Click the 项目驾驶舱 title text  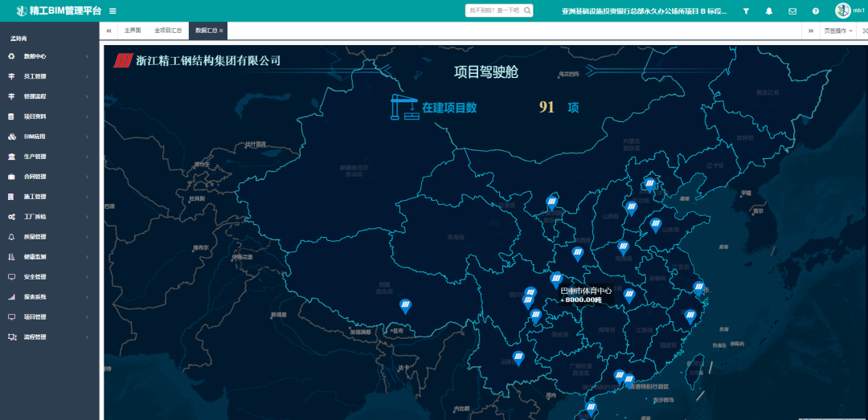coord(486,72)
